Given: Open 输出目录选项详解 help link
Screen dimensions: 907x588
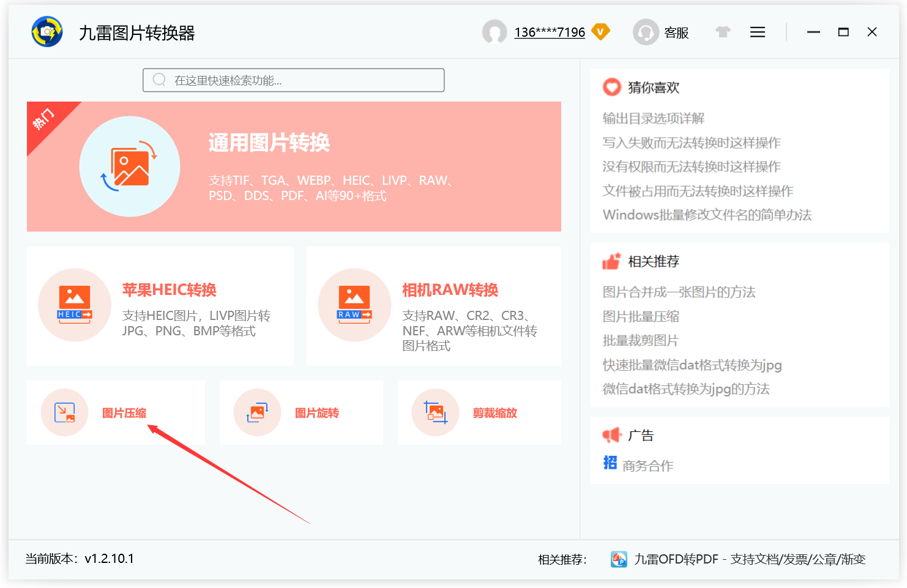Looking at the screenshot, I should click(x=652, y=118).
